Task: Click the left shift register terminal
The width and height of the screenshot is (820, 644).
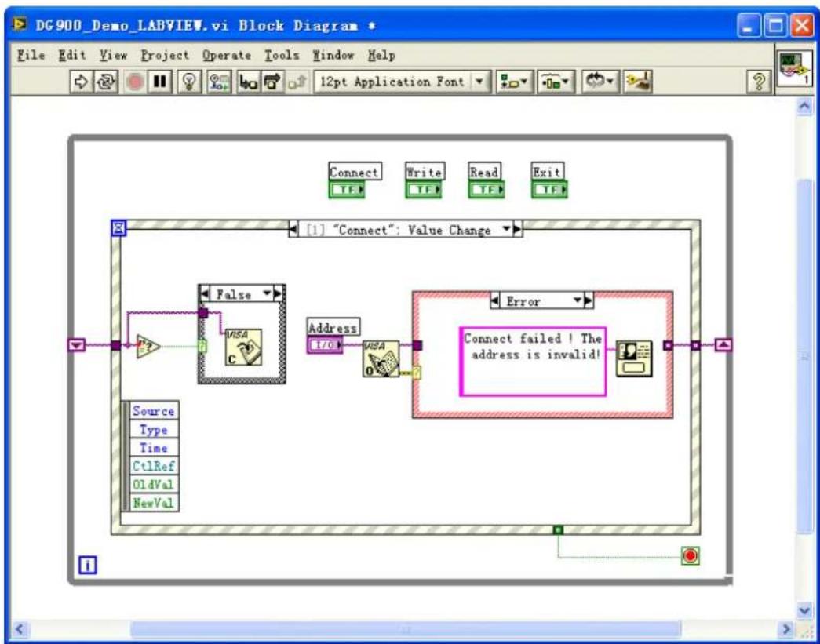Action: click(76, 345)
